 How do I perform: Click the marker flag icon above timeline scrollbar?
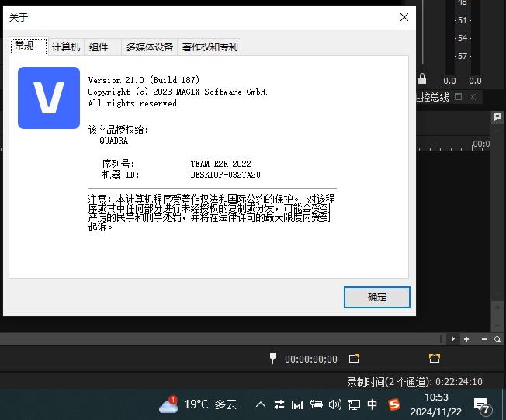pyautogui.click(x=497, y=117)
